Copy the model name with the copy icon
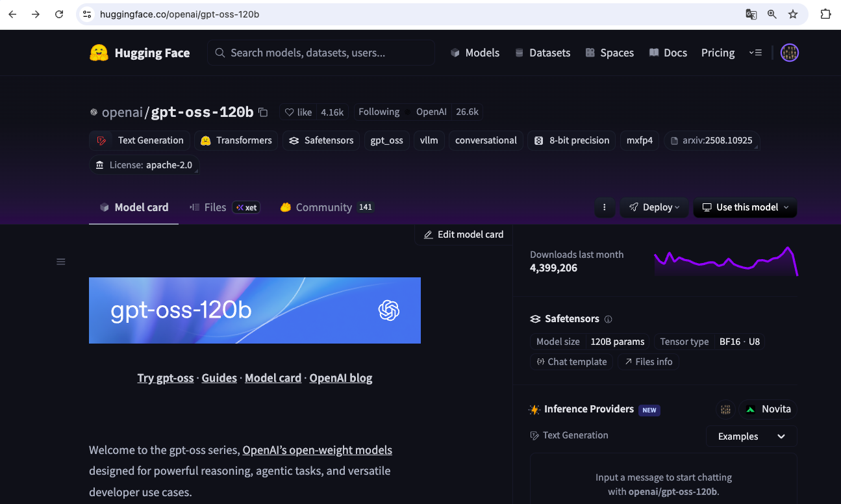Image resolution: width=841 pixels, height=504 pixels. [263, 112]
